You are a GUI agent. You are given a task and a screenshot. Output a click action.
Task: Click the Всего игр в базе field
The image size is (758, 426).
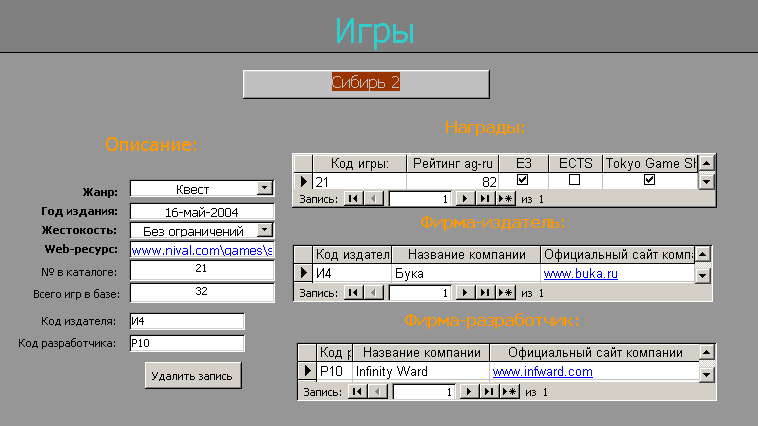tap(202, 293)
